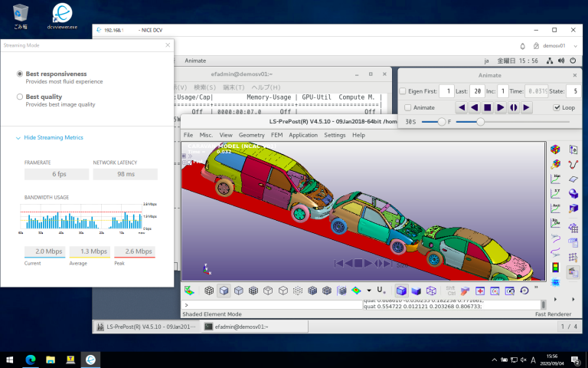This screenshot has width=588, height=368.
Task: Click the LS-PrePost taskbar button in remote desktop
Action: click(145, 327)
